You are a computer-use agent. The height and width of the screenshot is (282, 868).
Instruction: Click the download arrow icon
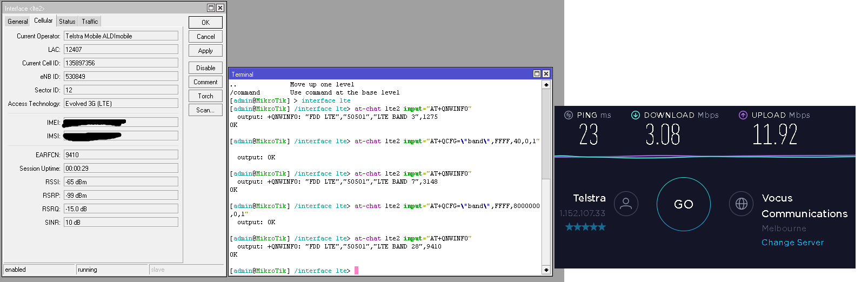click(636, 115)
